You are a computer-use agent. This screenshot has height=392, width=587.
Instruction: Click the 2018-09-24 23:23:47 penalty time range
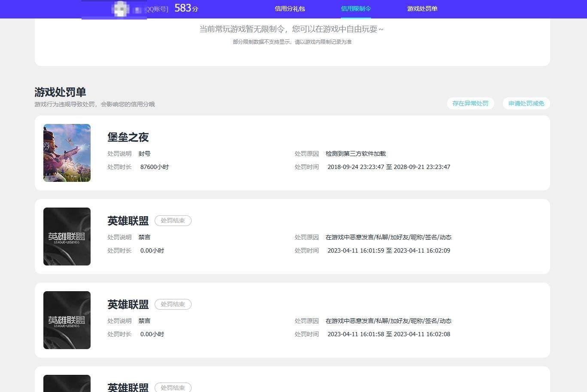tap(389, 167)
